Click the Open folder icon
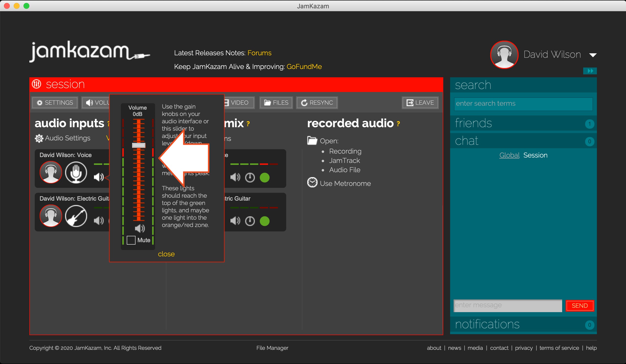 click(x=312, y=141)
